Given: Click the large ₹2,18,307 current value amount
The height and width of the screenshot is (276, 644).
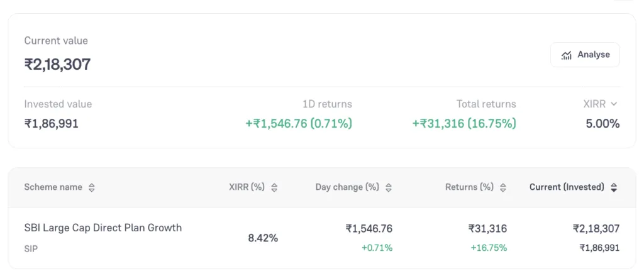Looking at the screenshot, I should click(57, 64).
